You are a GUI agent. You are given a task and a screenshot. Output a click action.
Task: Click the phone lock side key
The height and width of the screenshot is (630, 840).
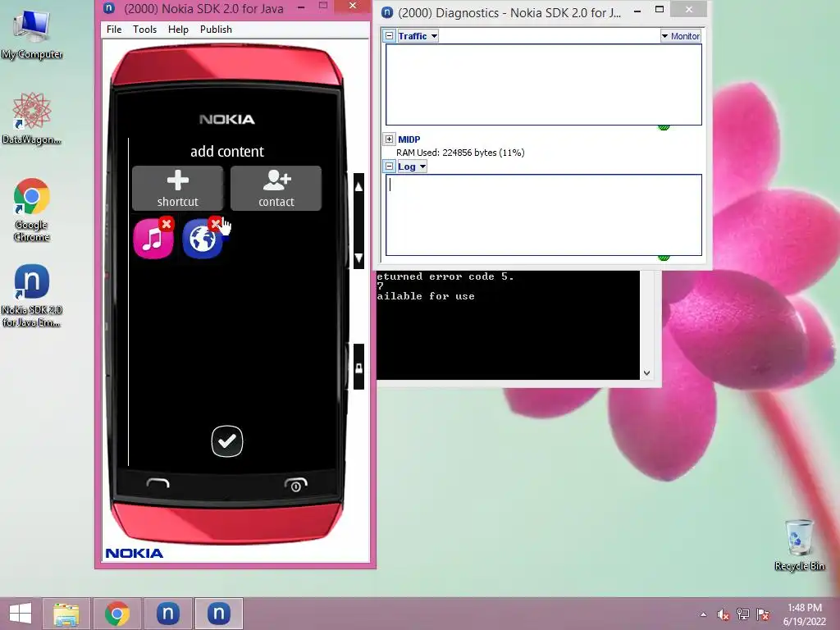pyautogui.click(x=359, y=367)
